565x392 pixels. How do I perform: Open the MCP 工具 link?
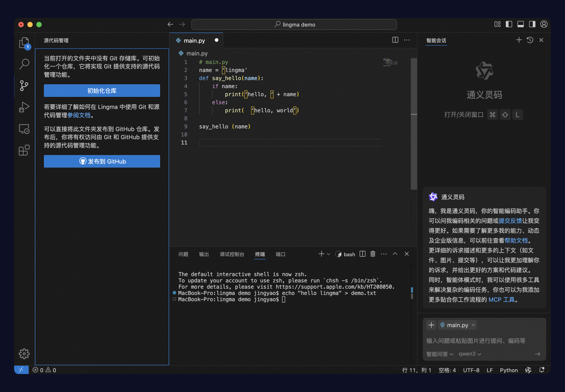point(501,299)
